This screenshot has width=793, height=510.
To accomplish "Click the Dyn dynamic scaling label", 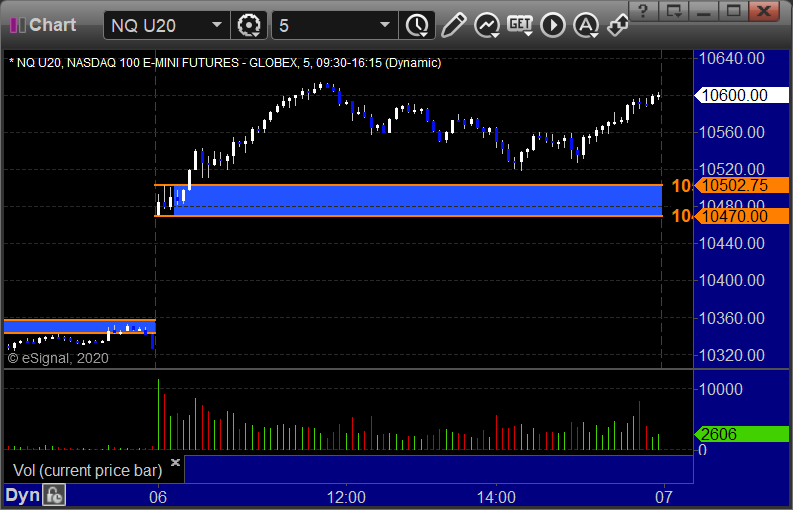I will point(22,495).
